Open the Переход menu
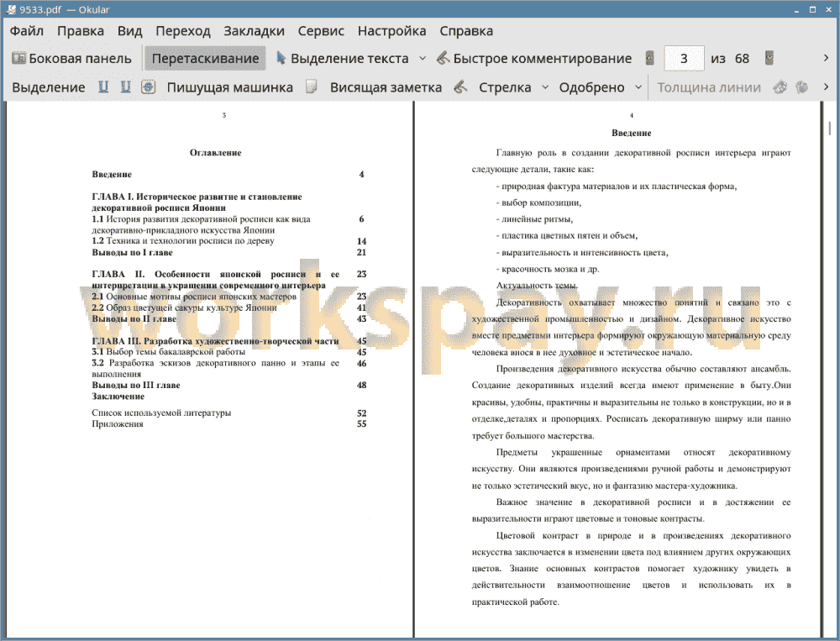The height and width of the screenshot is (641, 840). [182, 31]
